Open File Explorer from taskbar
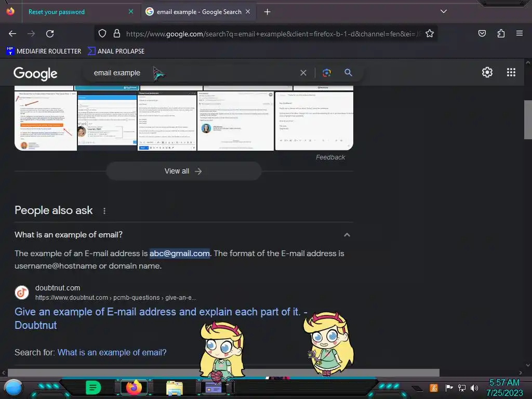 coord(175,388)
